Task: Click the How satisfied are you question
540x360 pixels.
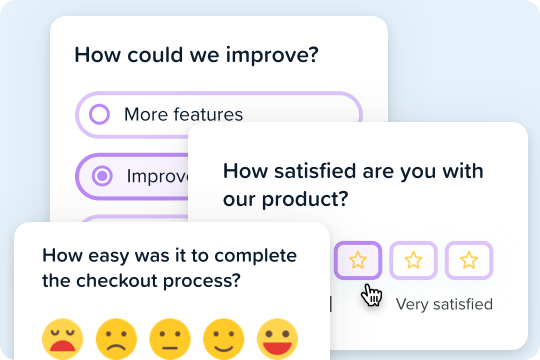Action: coord(353,185)
